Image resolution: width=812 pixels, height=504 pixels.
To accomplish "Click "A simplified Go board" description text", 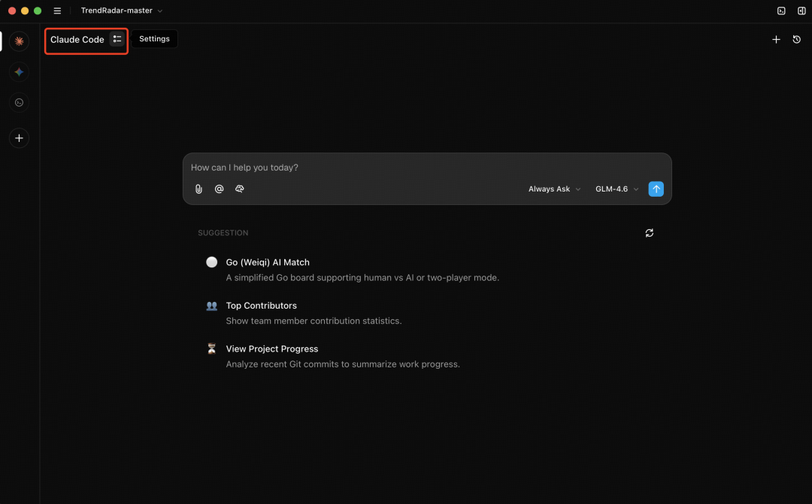I will 362,278.
